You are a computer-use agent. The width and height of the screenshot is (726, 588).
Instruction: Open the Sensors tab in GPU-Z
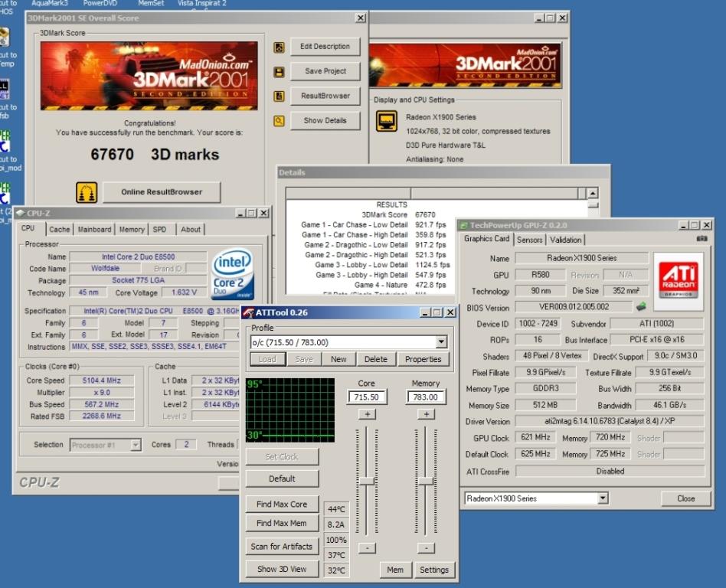(530, 240)
